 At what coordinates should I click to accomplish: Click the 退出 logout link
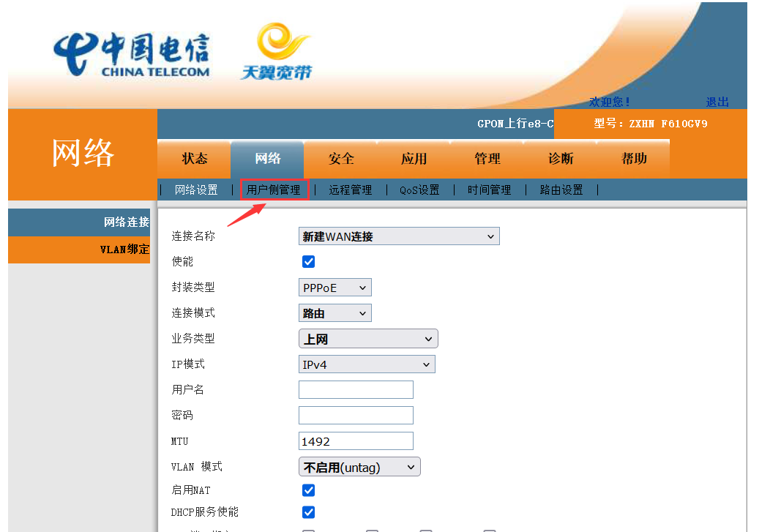coord(717,102)
